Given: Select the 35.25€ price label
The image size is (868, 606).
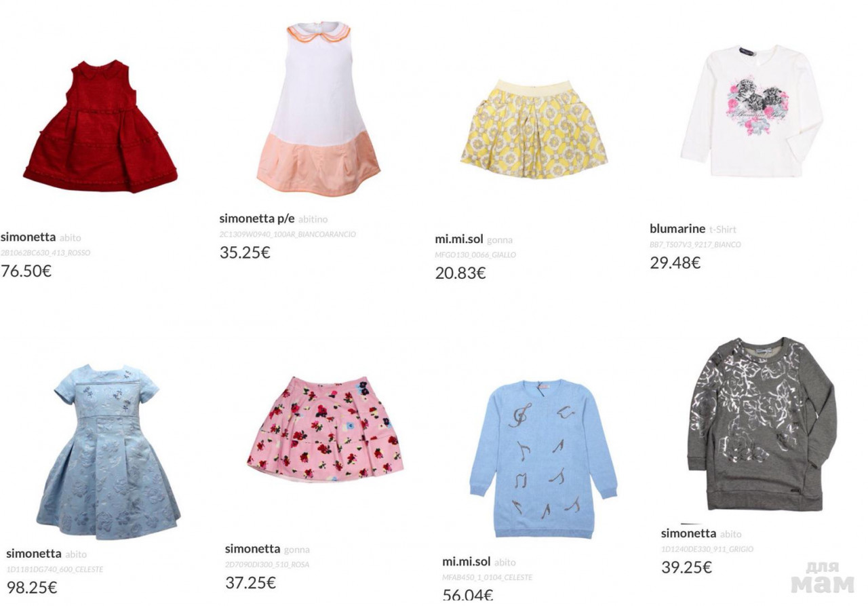Looking at the screenshot, I should (x=245, y=252).
